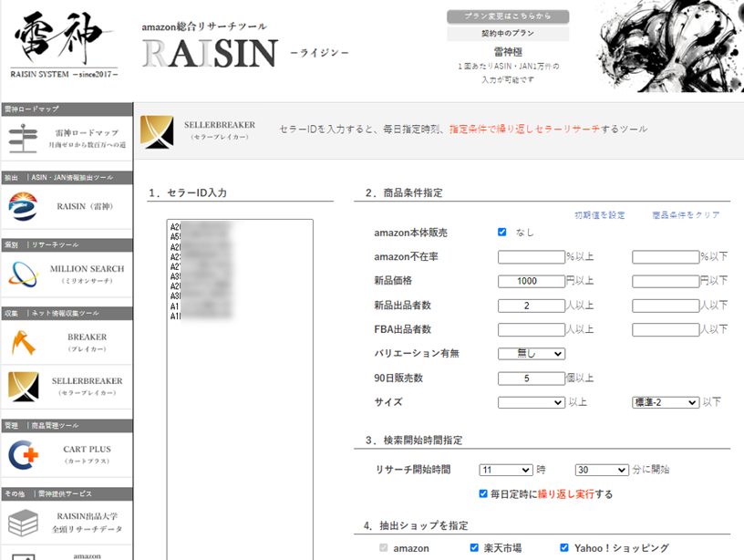Uncheck the Yahoo!ショッピング checkbox

pyautogui.click(x=564, y=547)
